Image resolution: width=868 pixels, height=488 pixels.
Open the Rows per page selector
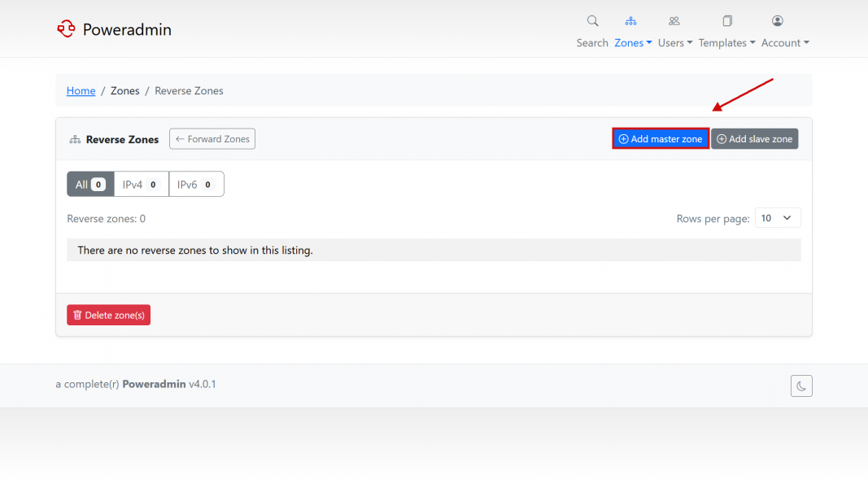coord(777,218)
